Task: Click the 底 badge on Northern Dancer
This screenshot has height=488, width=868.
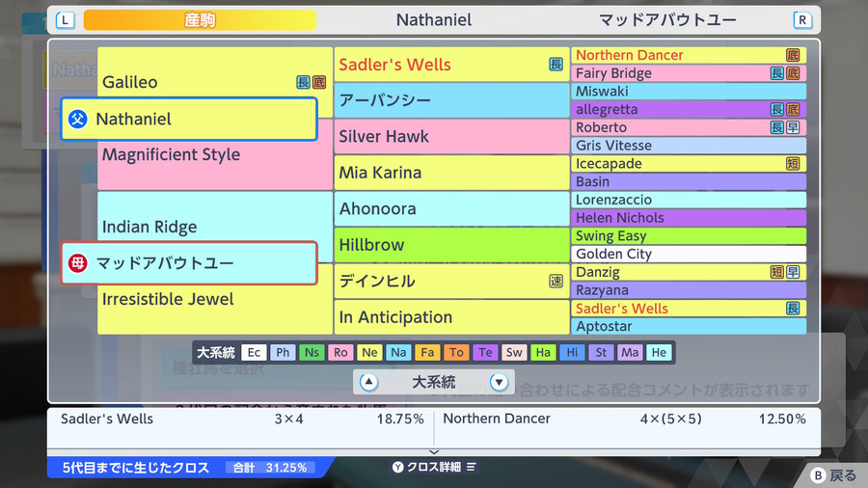Action: 793,55
